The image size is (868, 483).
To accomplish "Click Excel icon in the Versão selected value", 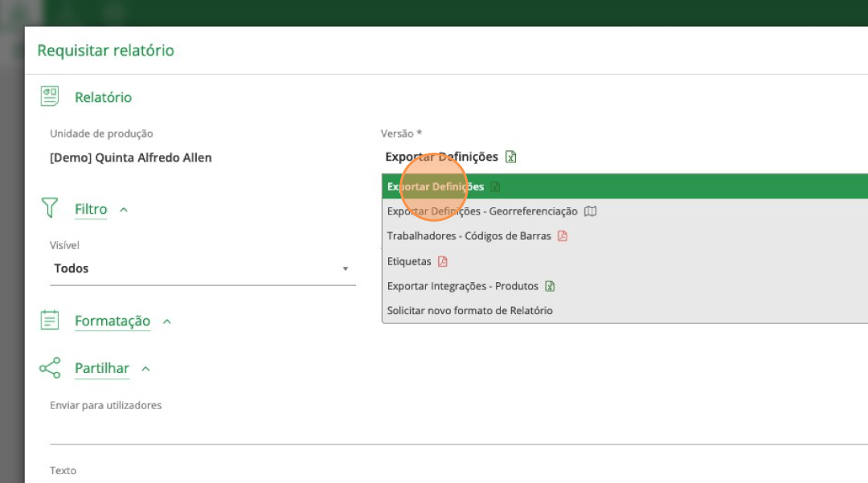I will [511, 157].
